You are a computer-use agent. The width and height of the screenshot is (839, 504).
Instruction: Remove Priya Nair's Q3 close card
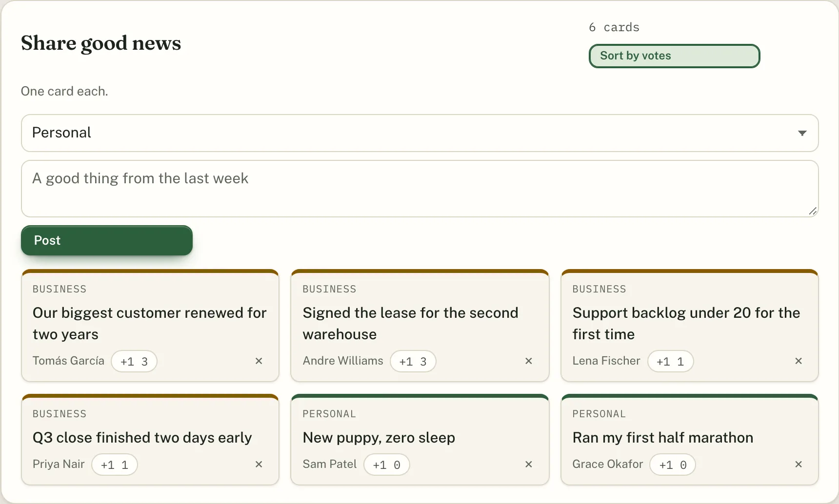click(259, 465)
